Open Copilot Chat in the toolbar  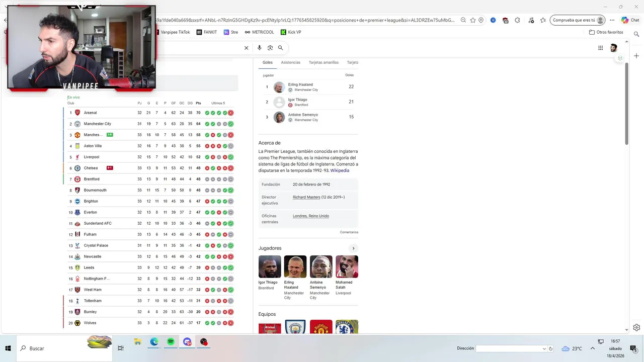tap(630, 20)
